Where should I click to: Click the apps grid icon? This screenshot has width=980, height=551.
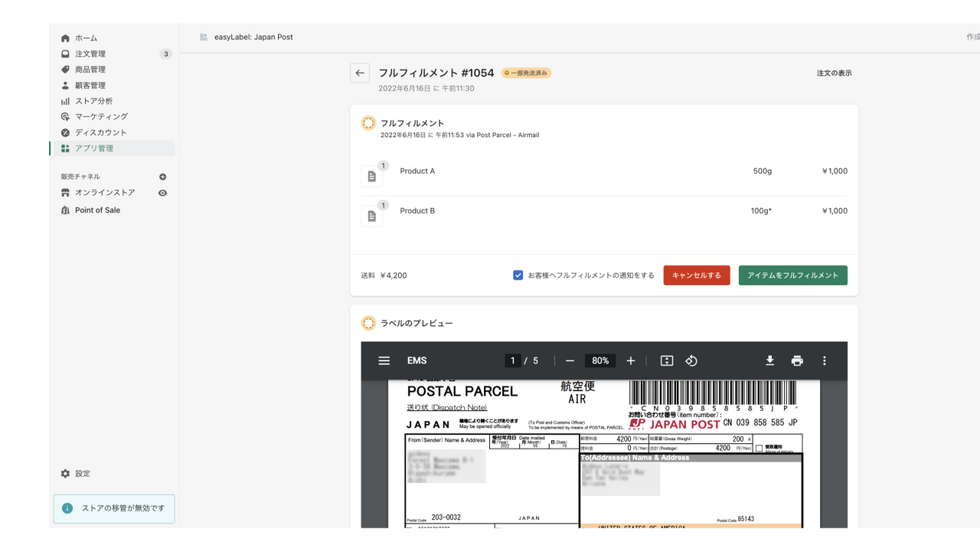tap(65, 148)
